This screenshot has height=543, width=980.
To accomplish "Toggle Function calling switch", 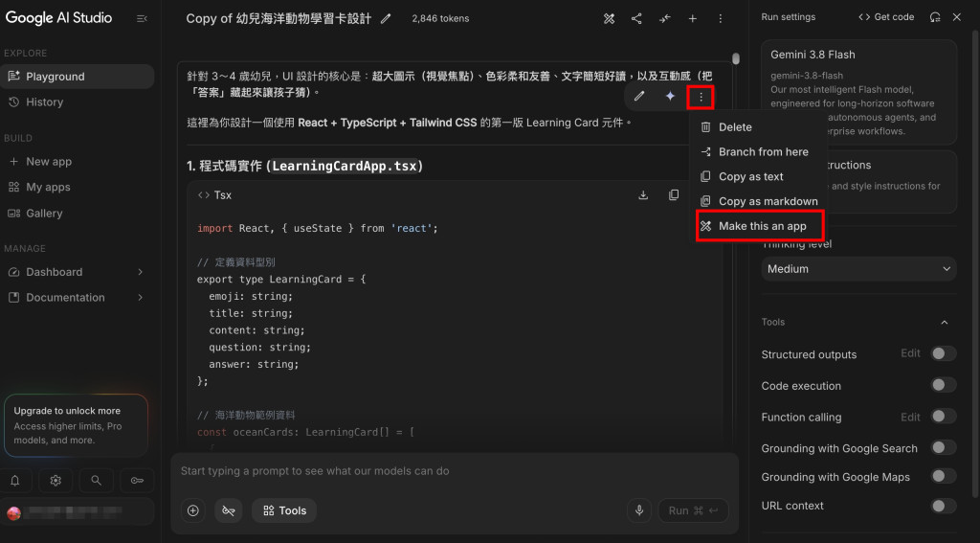I will pyautogui.click(x=943, y=416).
